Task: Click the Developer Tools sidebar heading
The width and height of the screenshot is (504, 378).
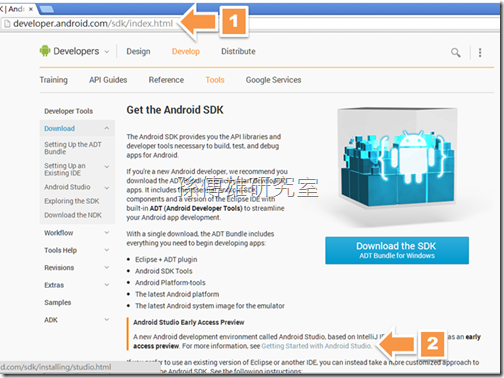Action: click(68, 111)
